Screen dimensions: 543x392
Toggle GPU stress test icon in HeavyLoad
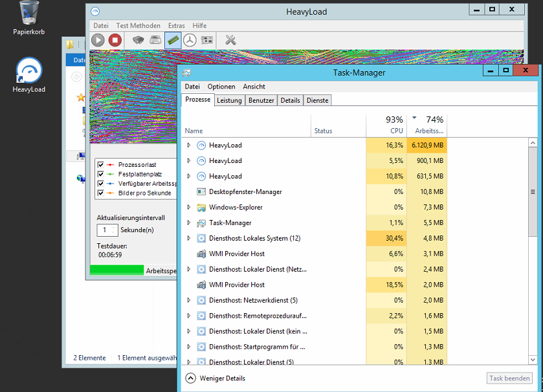(206, 40)
